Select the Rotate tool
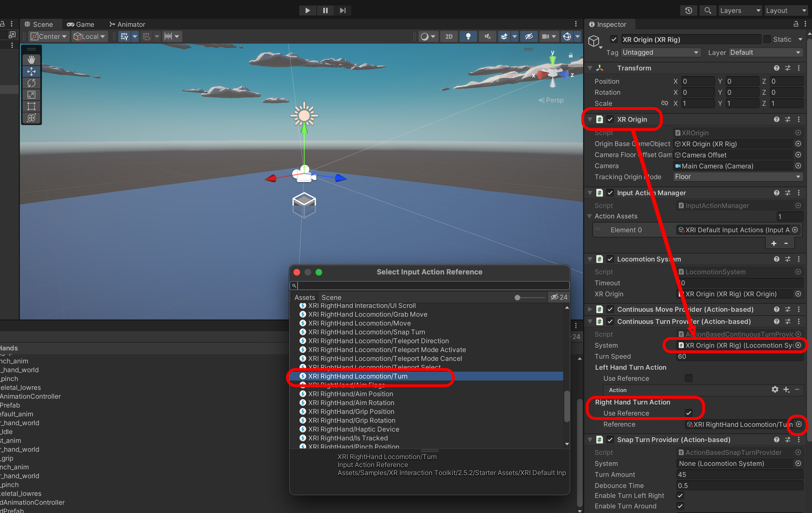Viewport: 812px width, 513px height. (31, 83)
